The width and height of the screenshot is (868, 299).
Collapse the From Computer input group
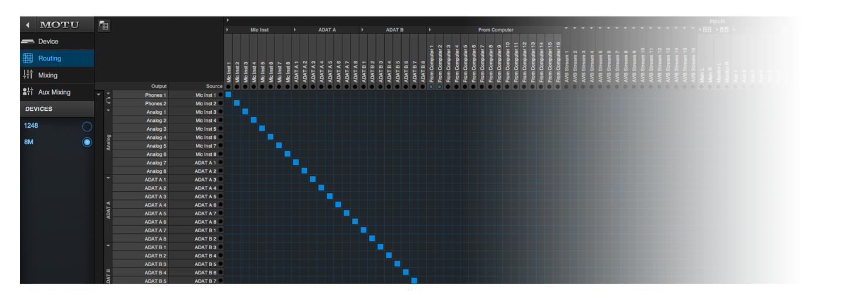click(x=430, y=30)
